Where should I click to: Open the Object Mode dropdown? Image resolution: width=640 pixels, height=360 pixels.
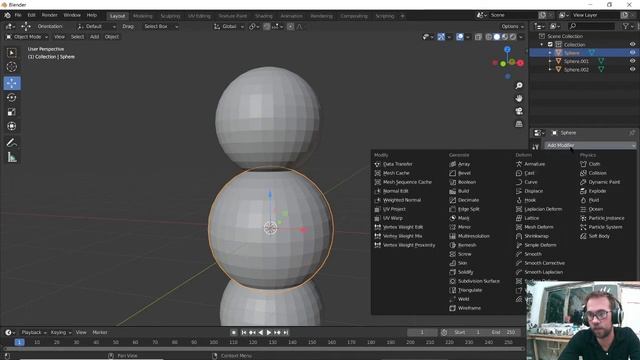(27, 37)
